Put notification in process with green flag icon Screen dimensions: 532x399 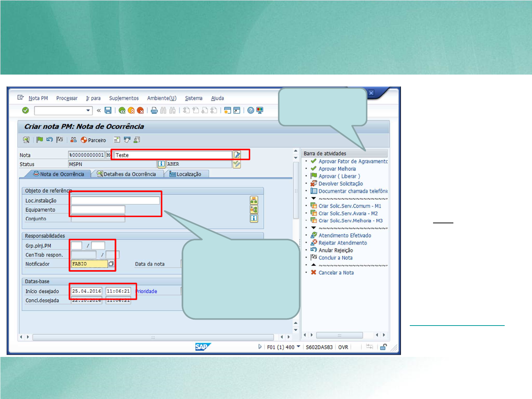coord(40,140)
